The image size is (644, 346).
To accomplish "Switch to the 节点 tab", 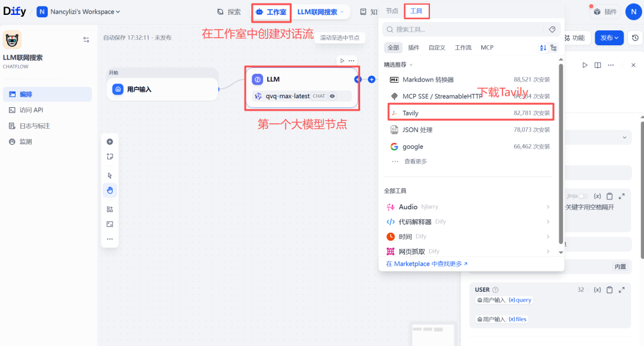I will 392,11.
